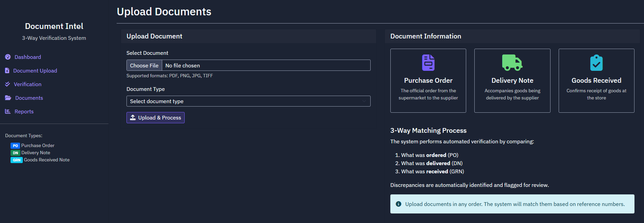This screenshot has width=644, height=223.
Task: Open the Reports menu item
Action: [24, 111]
